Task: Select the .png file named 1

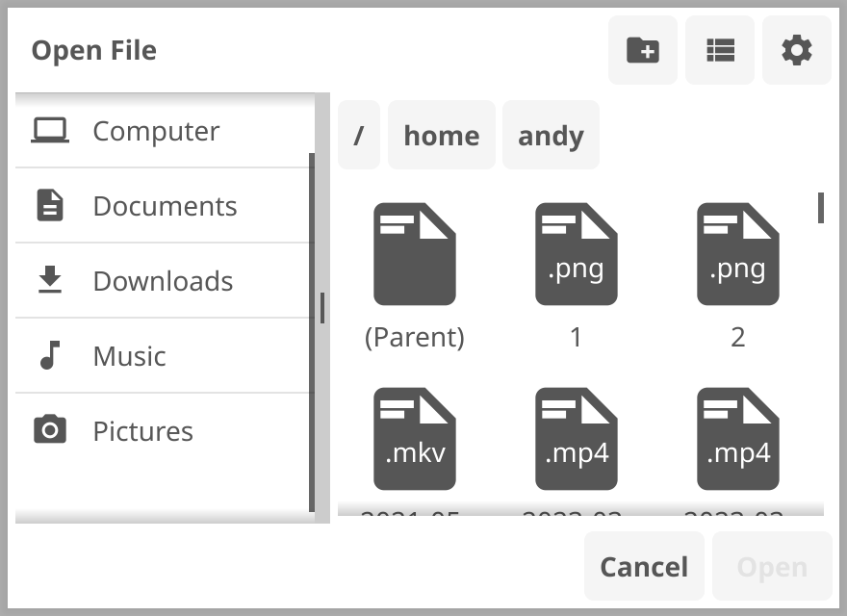Action: tap(576, 254)
